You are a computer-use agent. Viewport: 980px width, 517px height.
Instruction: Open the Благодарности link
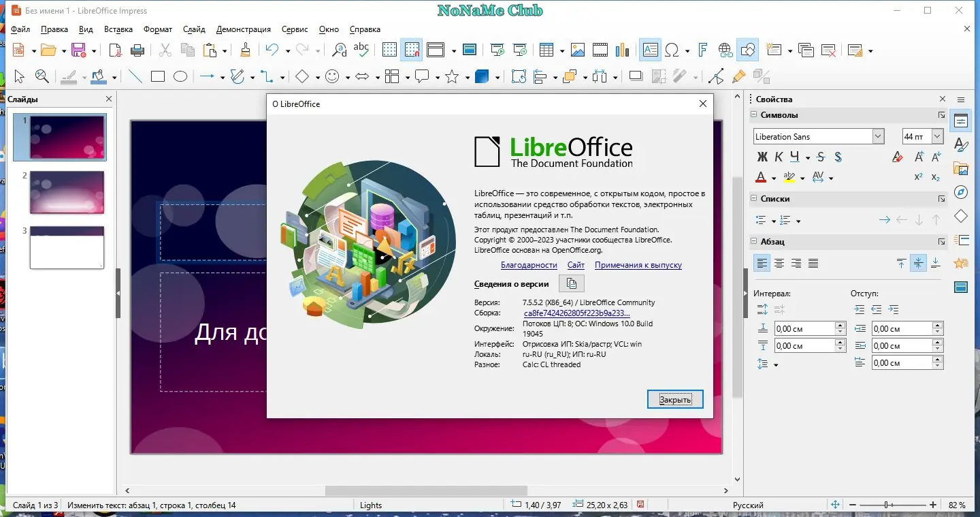coord(529,265)
